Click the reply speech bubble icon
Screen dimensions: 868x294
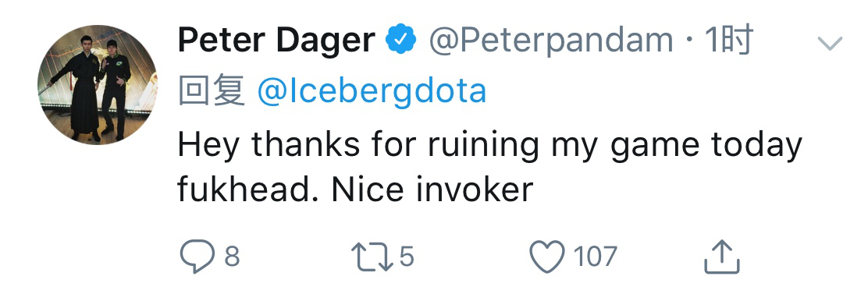click(197, 257)
